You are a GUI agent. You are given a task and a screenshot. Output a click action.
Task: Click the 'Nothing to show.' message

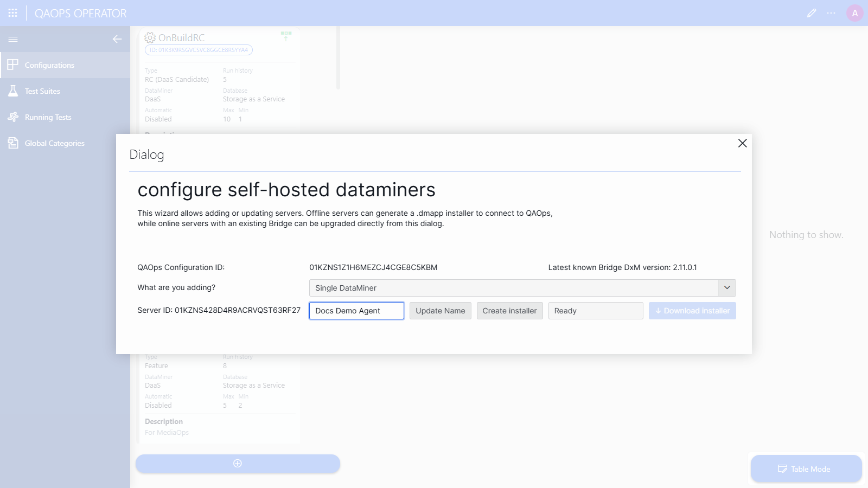806,235
